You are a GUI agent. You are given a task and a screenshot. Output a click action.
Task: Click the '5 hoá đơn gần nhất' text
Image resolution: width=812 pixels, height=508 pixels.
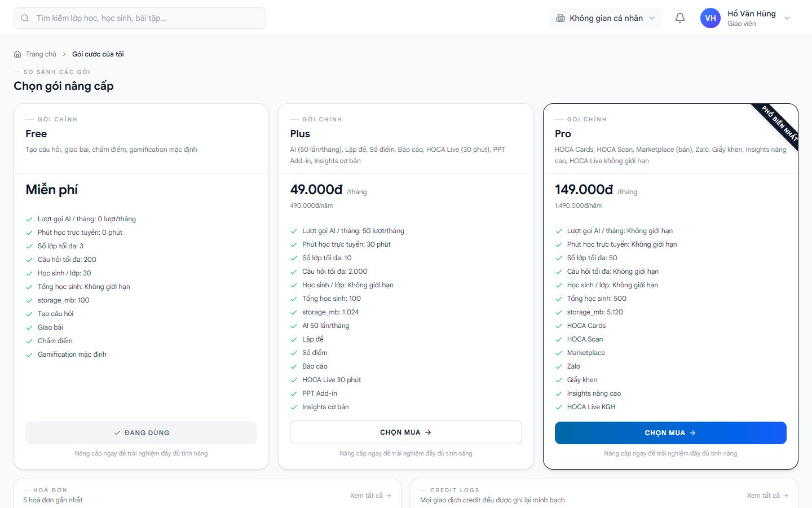pyautogui.click(x=53, y=500)
